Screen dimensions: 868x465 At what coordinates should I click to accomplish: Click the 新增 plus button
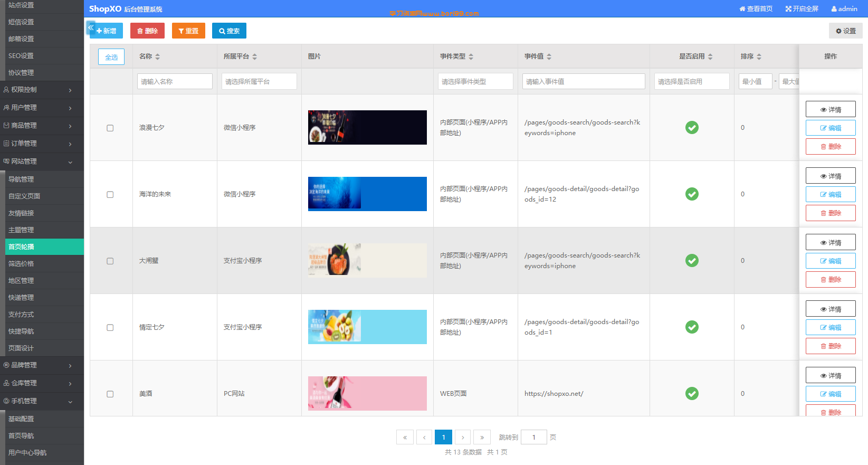107,31
